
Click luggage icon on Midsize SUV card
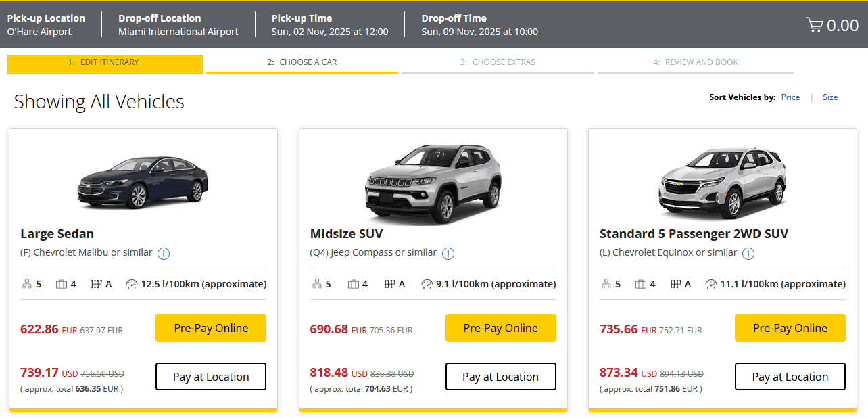[x=353, y=284]
